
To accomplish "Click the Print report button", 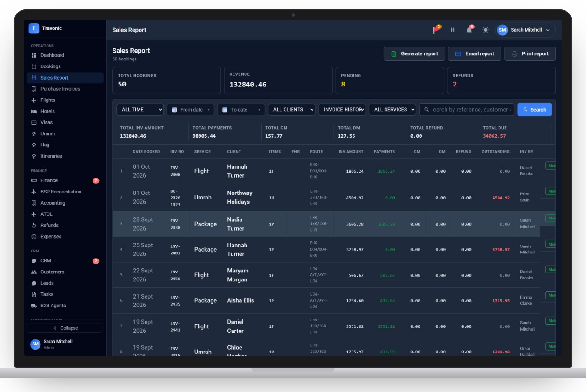I will tap(530, 53).
